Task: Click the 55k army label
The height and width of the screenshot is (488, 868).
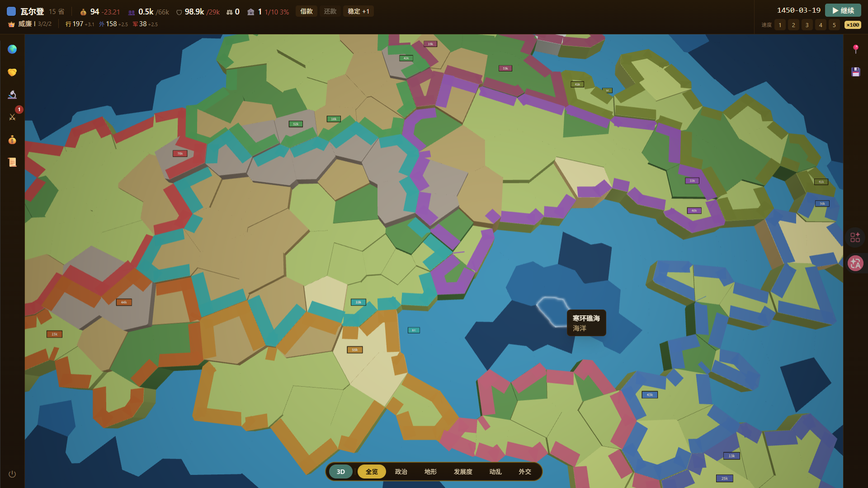Action: point(355,350)
